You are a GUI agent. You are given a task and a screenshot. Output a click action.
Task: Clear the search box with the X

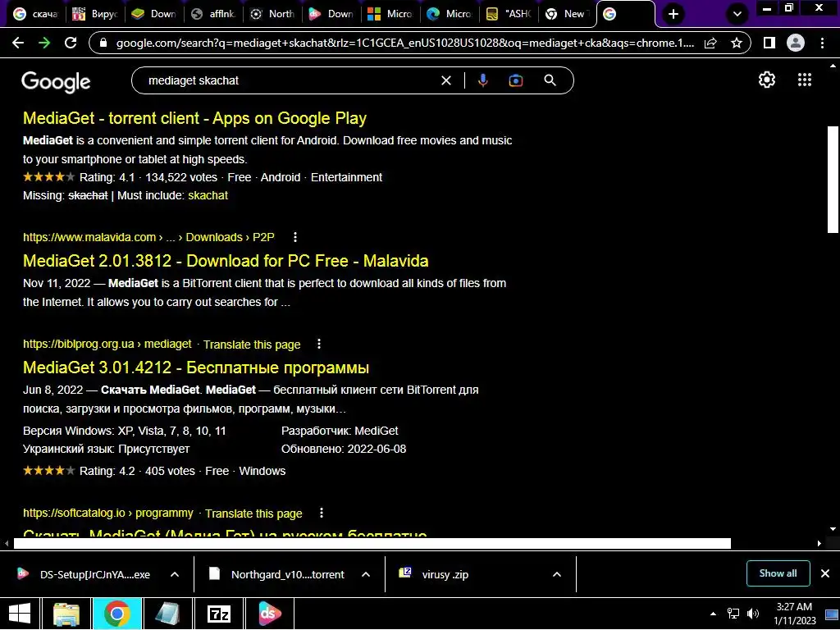point(445,80)
